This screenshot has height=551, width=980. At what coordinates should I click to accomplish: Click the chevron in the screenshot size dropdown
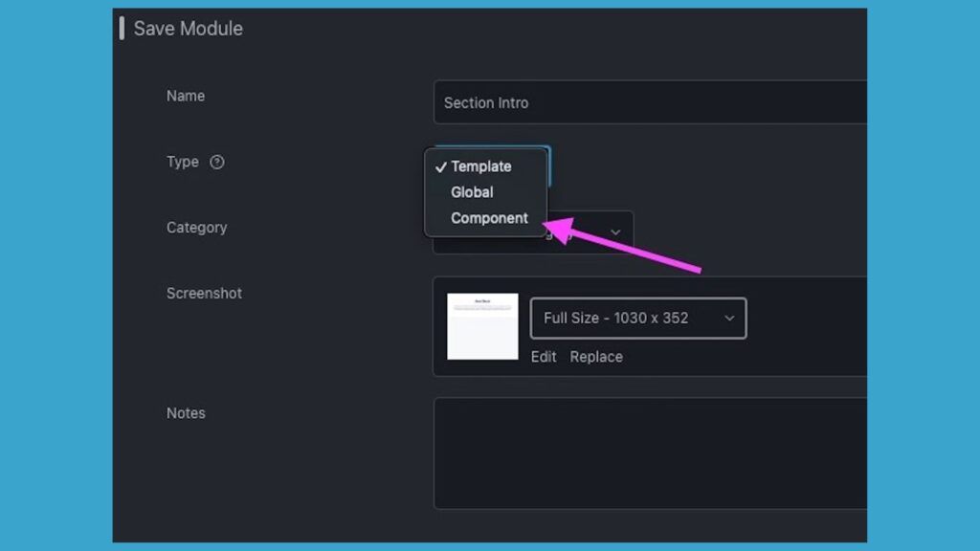click(x=729, y=319)
